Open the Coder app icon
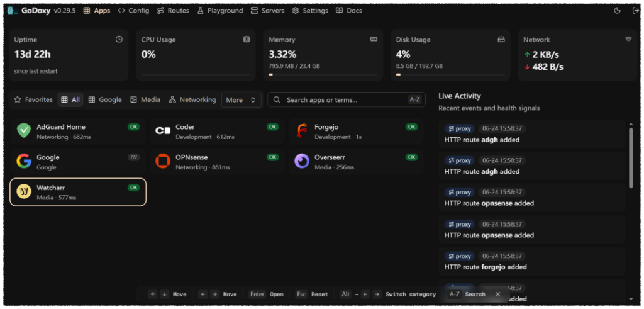 [163, 131]
